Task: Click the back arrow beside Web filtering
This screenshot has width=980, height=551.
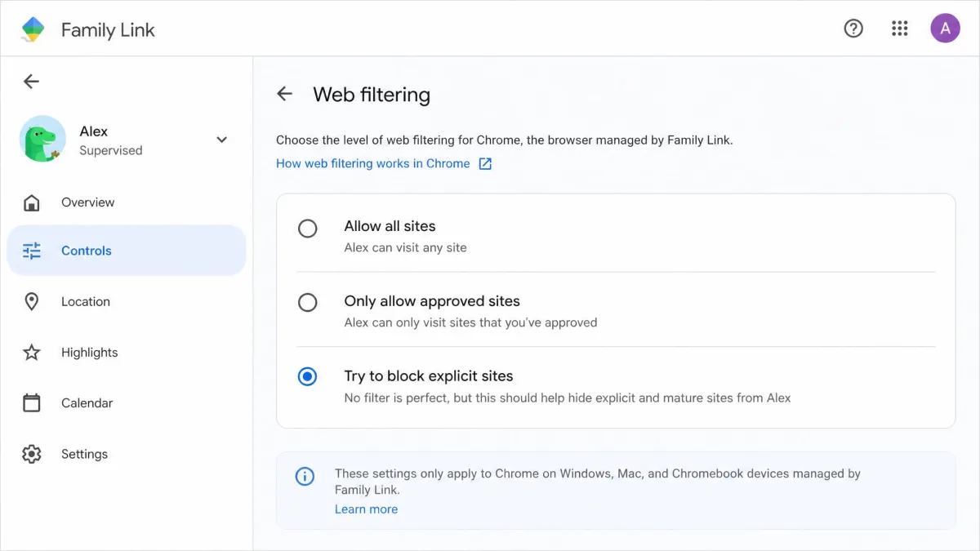Action: click(284, 94)
